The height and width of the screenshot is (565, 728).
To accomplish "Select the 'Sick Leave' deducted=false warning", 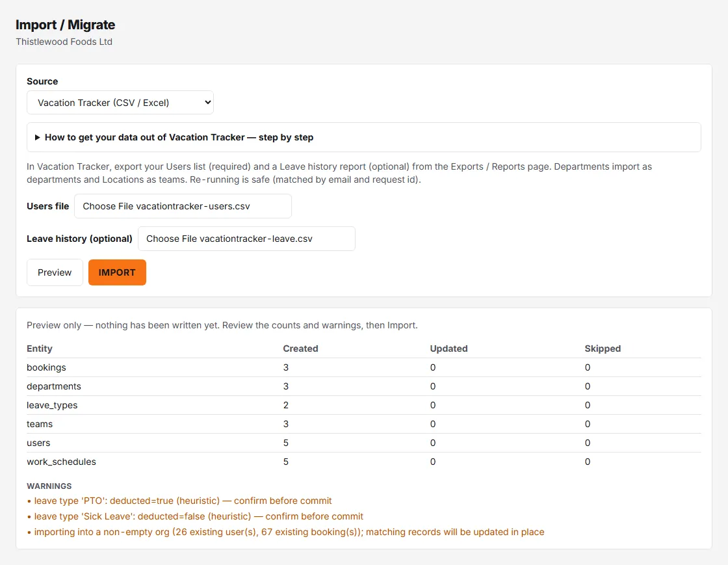I will 199,516.
